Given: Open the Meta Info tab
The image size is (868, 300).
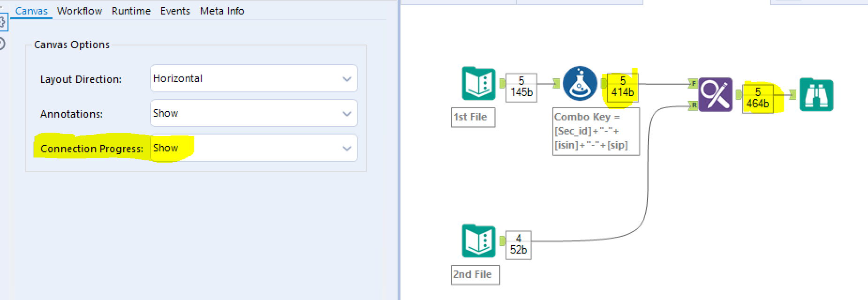Looking at the screenshot, I should (222, 11).
